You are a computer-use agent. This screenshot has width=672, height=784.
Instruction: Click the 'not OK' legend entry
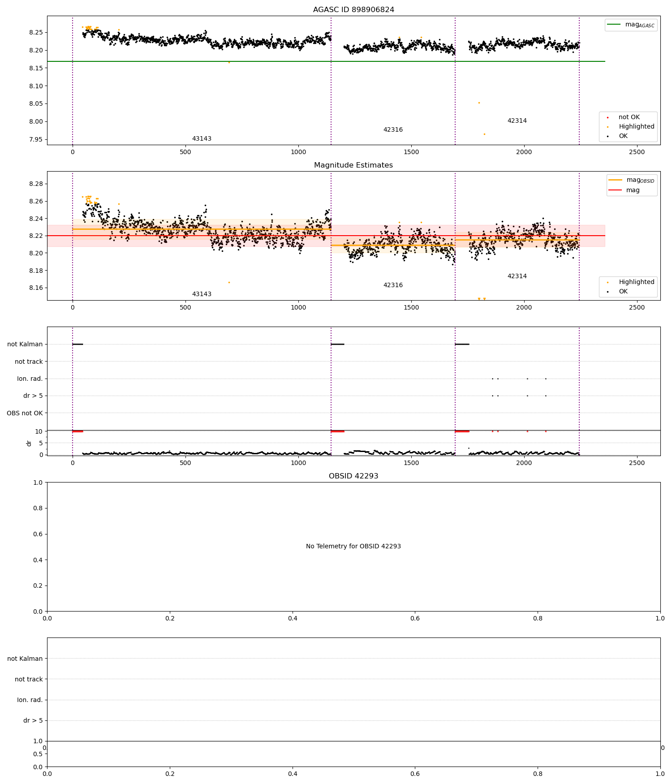[x=629, y=117]
